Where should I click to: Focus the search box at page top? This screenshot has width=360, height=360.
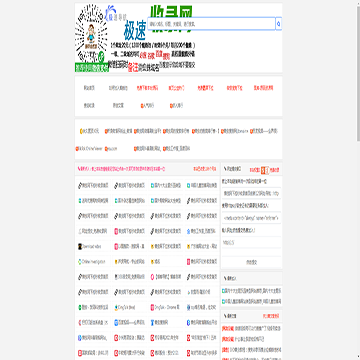tap(211, 24)
